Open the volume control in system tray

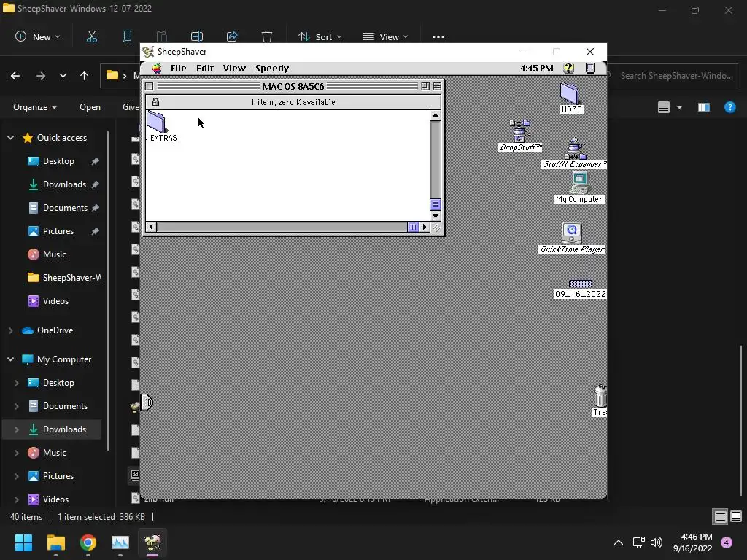click(x=657, y=542)
